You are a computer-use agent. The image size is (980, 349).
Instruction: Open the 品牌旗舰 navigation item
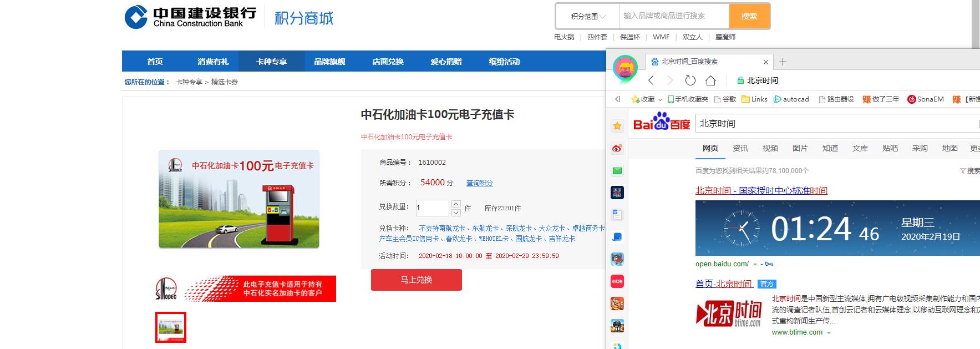[329, 62]
